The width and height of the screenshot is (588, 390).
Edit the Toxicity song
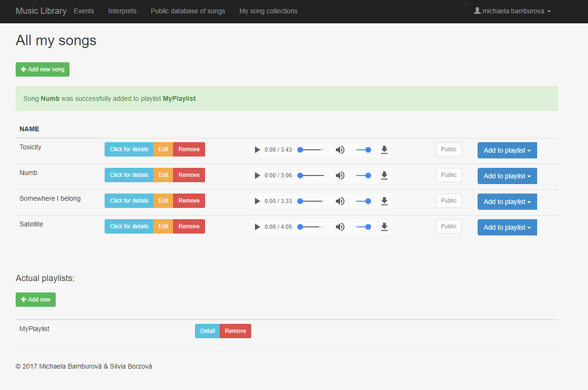tap(163, 149)
